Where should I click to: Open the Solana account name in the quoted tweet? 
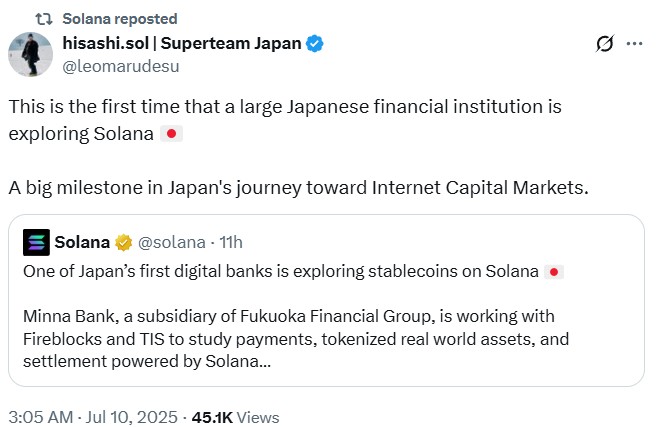(x=82, y=242)
